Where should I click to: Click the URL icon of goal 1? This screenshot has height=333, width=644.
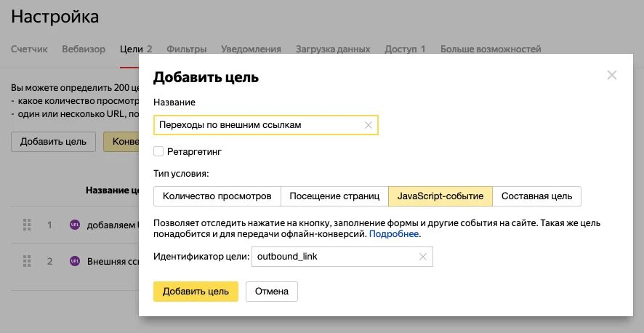[75, 225]
